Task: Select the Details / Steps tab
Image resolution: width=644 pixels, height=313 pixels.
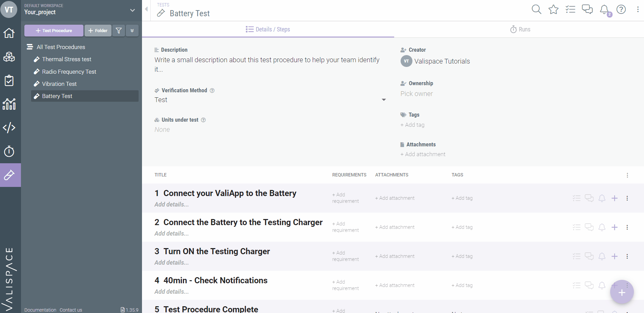Action: point(268,29)
